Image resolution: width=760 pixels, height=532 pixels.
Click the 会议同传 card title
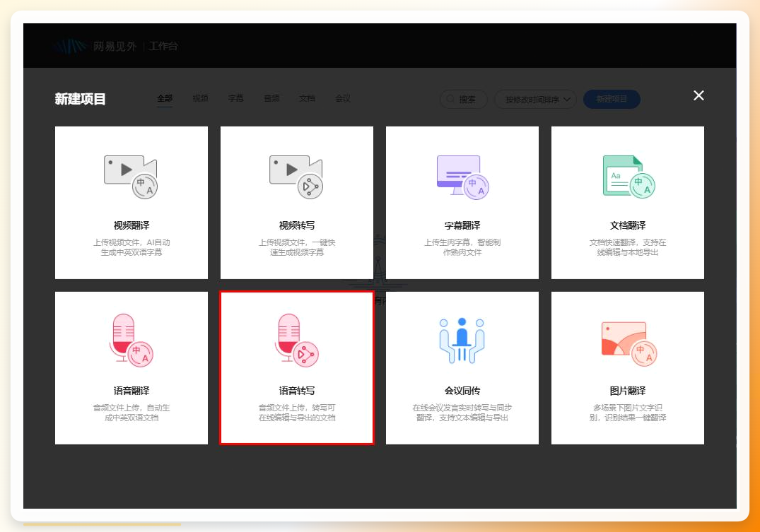(462, 391)
